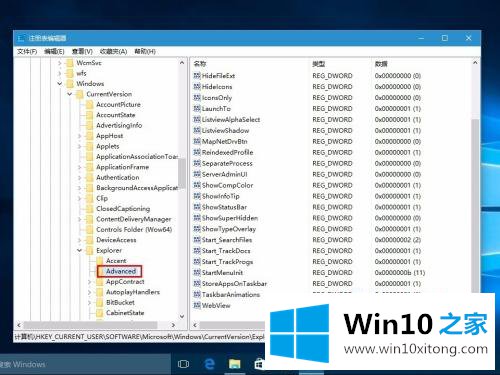500x375 pixels.
Task: Select the Advanced key in tree
Action: pyautogui.click(x=121, y=271)
